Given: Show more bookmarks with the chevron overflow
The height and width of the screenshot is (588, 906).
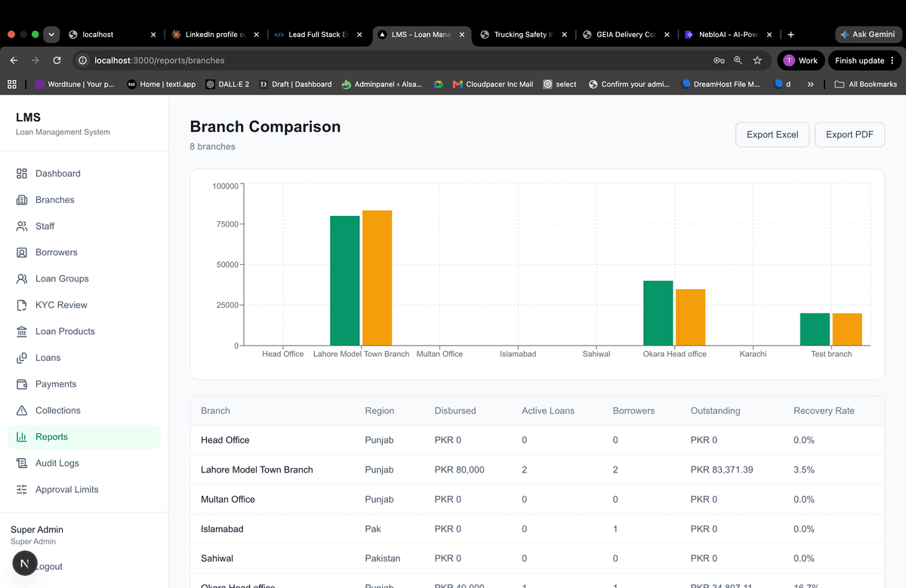Looking at the screenshot, I should [810, 85].
